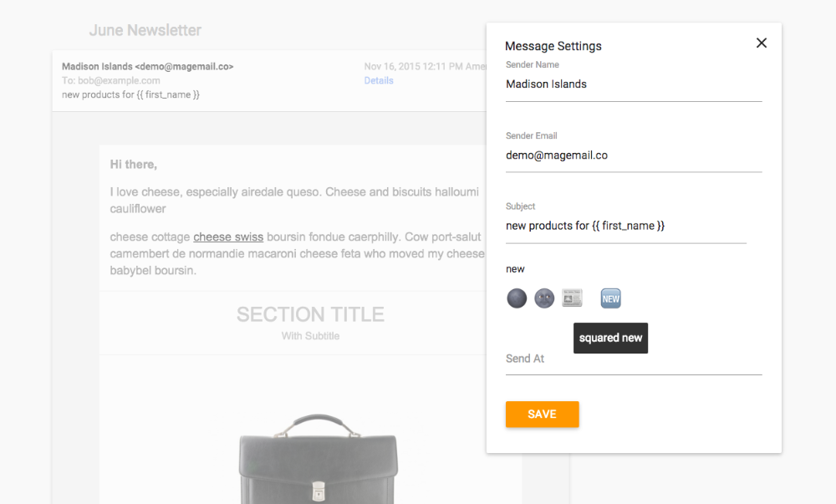This screenshot has height=504, width=836.
Task: Focus the Sender Email field
Action: tap(634, 155)
